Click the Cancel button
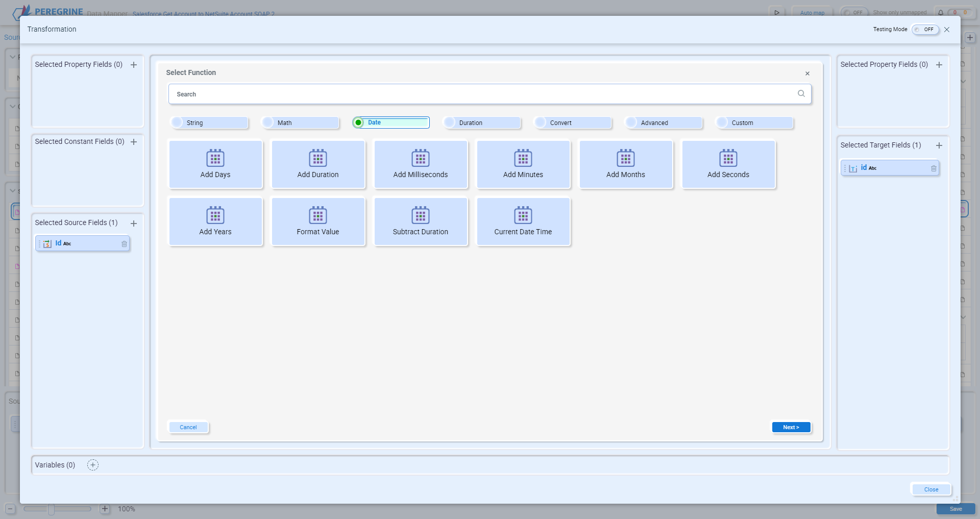The height and width of the screenshot is (519, 980). pos(188,427)
